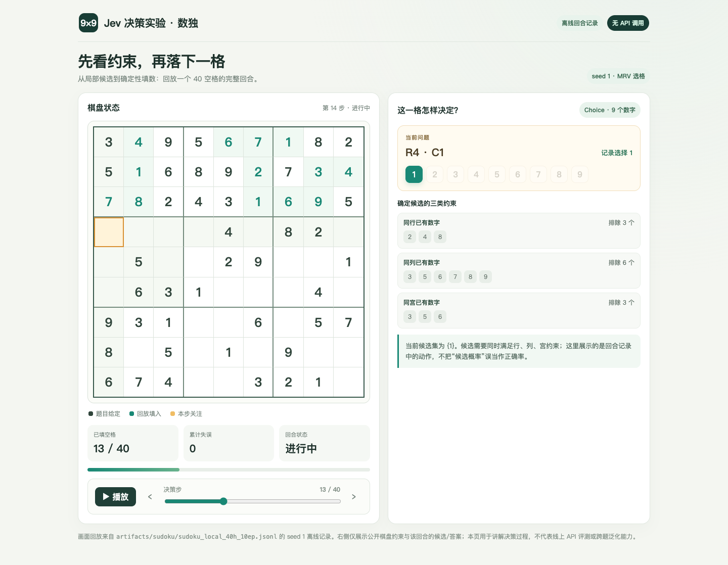Screen dimensions: 728x565
Task: Click the 这一格怎样决定? panel heading
Action: pyautogui.click(x=428, y=110)
